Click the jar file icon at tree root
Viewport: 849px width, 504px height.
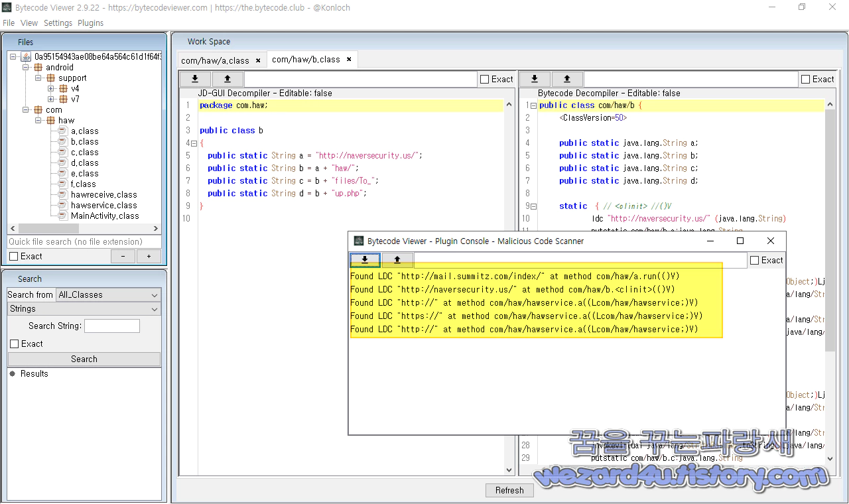(26, 57)
